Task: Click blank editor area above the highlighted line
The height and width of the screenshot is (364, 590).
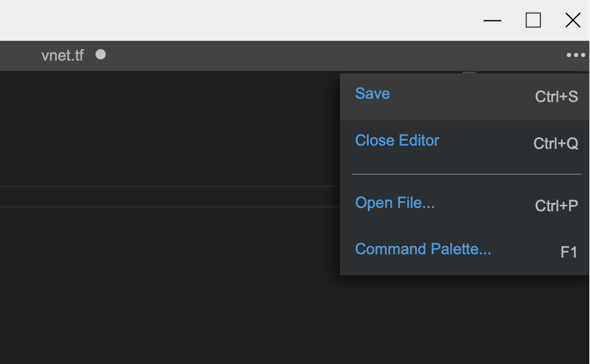Action: point(169,128)
